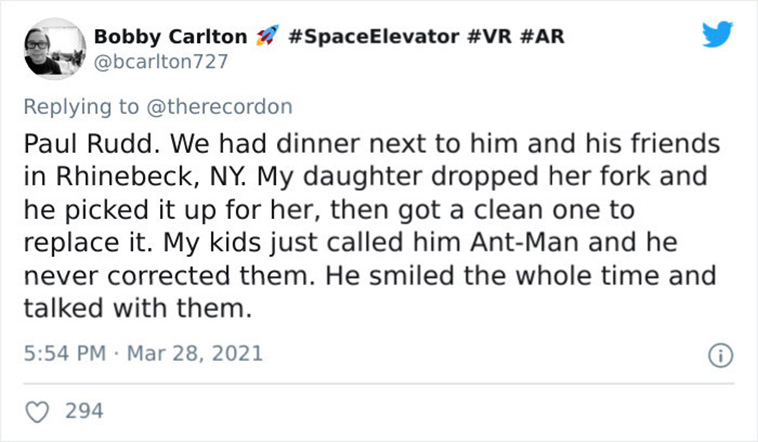Click the Bobby Carlton display name
Viewport: 758px width, 442px height.
(170, 36)
